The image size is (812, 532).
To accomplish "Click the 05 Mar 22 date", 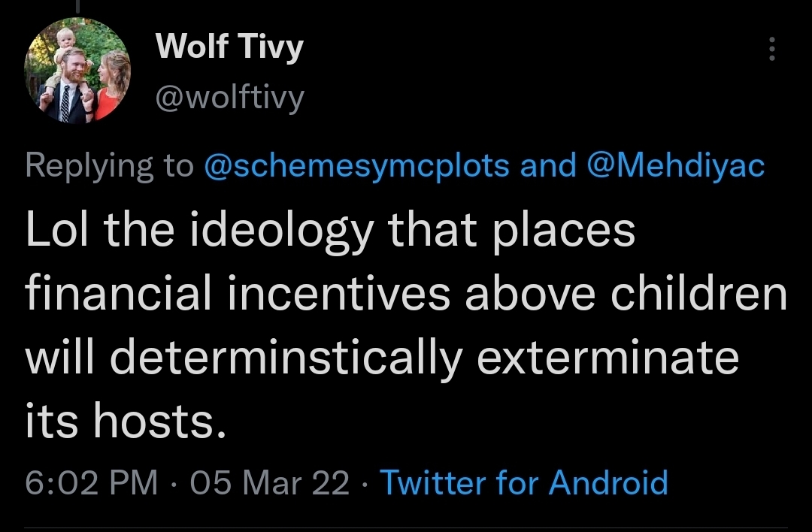I will click(x=271, y=482).
